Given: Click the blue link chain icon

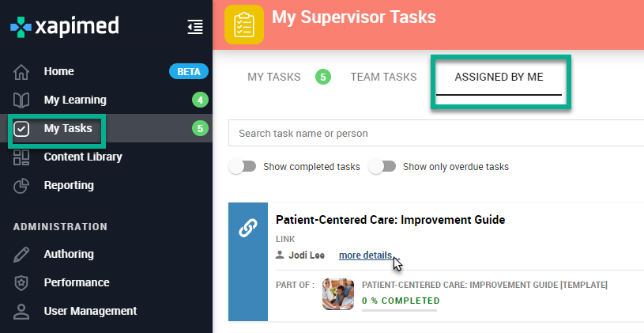Looking at the screenshot, I should (248, 228).
